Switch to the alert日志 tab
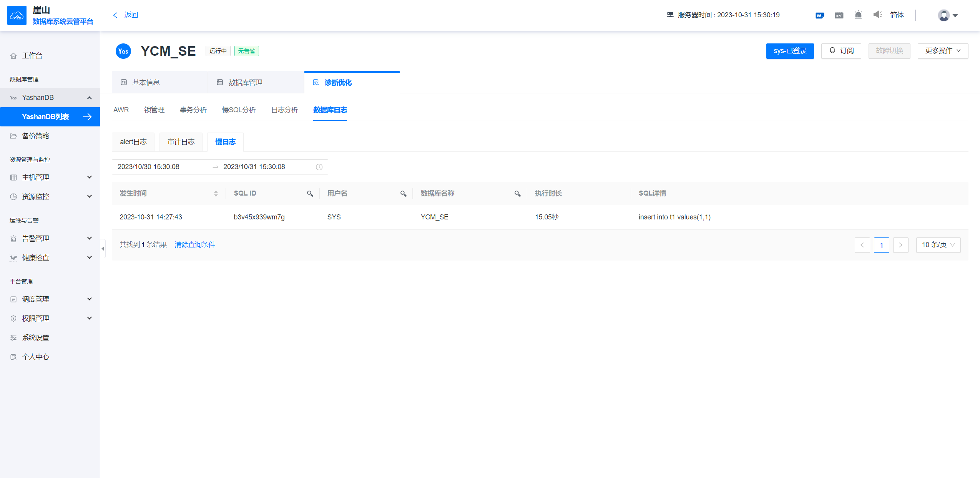This screenshot has width=980, height=478. tap(133, 142)
